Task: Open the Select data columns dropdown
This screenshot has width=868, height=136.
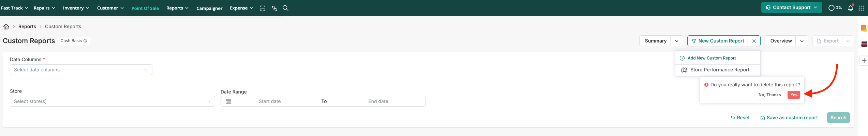Action: coord(81,70)
